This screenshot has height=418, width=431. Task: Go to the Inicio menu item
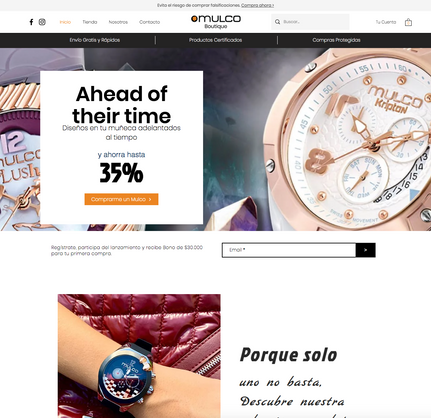tap(65, 22)
